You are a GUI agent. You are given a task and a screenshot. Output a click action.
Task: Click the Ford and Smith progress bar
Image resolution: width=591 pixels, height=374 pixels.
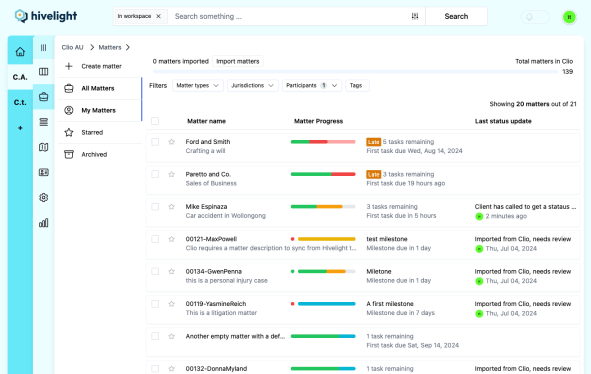click(x=323, y=142)
